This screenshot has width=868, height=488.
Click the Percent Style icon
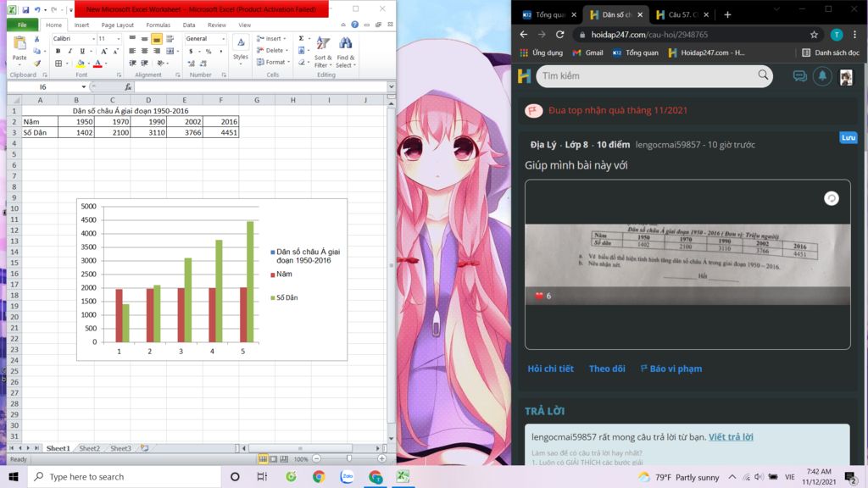point(209,52)
